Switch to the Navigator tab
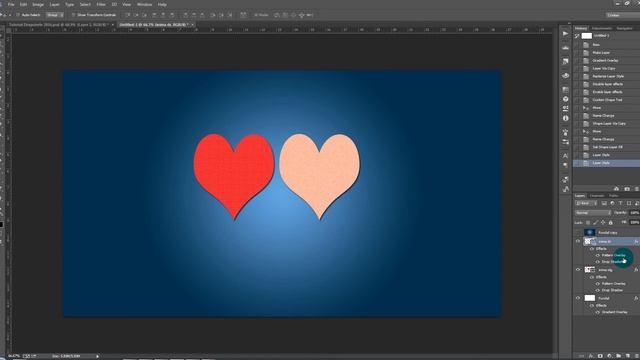The height and width of the screenshot is (360, 640). [624, 28]
